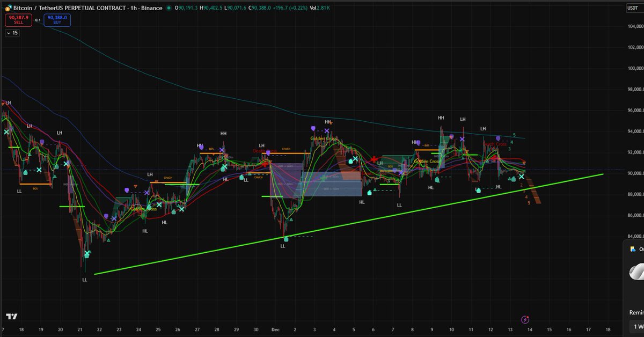The image size is (644, 337).
Task: Click the OneDrive cloud image in the popup
Action: point(636,272)
